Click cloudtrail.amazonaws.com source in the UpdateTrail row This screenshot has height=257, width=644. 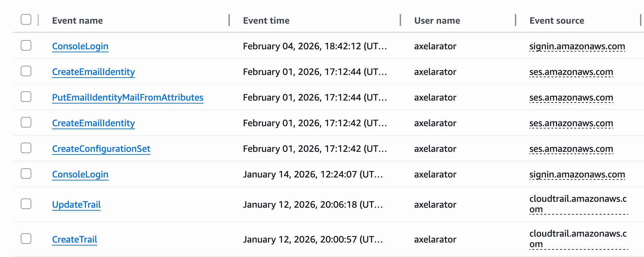point(578,204)
